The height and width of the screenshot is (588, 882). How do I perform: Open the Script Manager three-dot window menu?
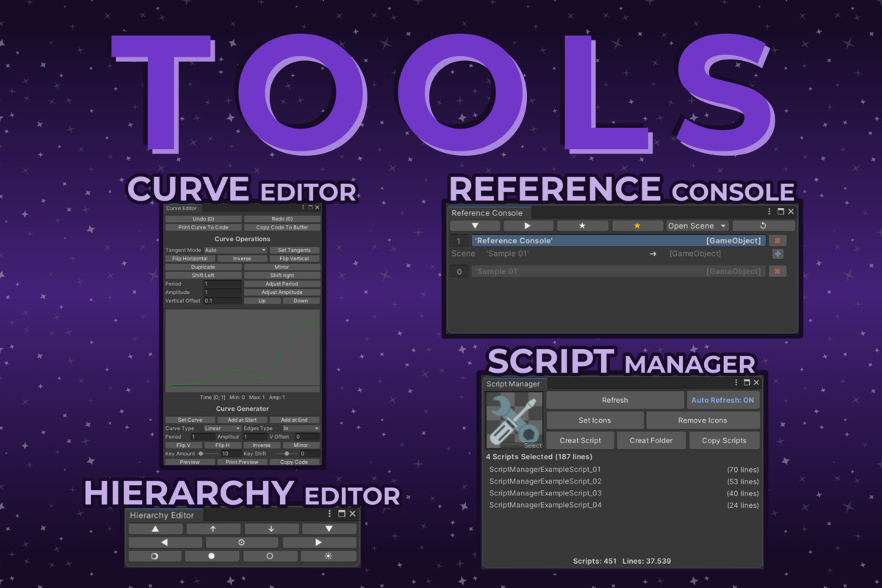(736, 383)
